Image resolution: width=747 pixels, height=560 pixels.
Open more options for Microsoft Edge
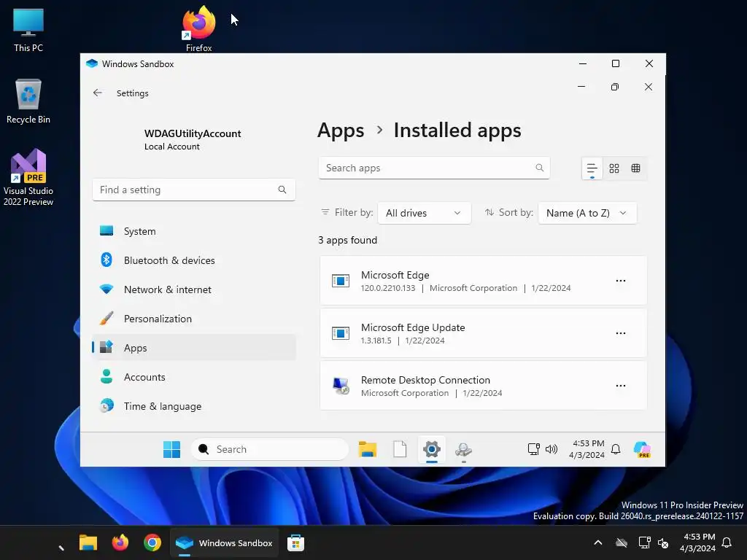[x=620, y=281]
